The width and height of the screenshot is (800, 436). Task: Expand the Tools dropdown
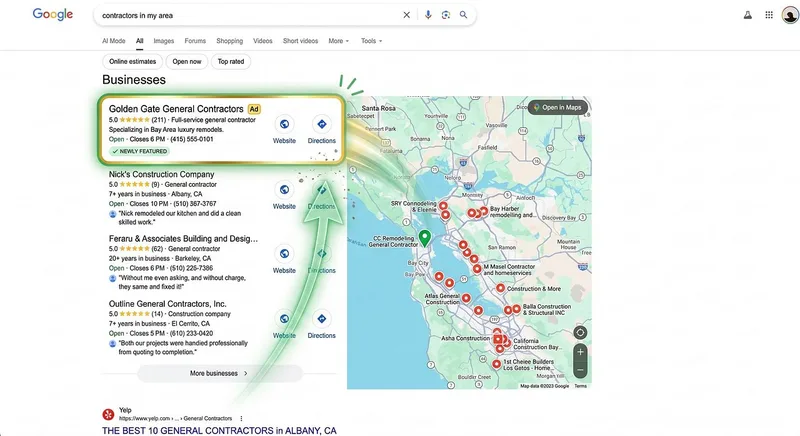(x=371, y=41)
